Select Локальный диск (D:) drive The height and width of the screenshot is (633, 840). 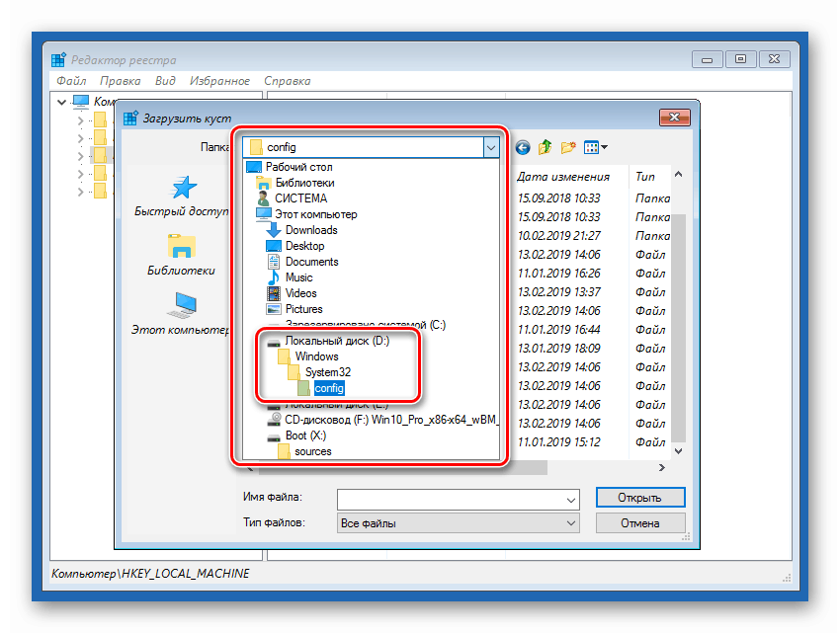click(x=337, y=341)
